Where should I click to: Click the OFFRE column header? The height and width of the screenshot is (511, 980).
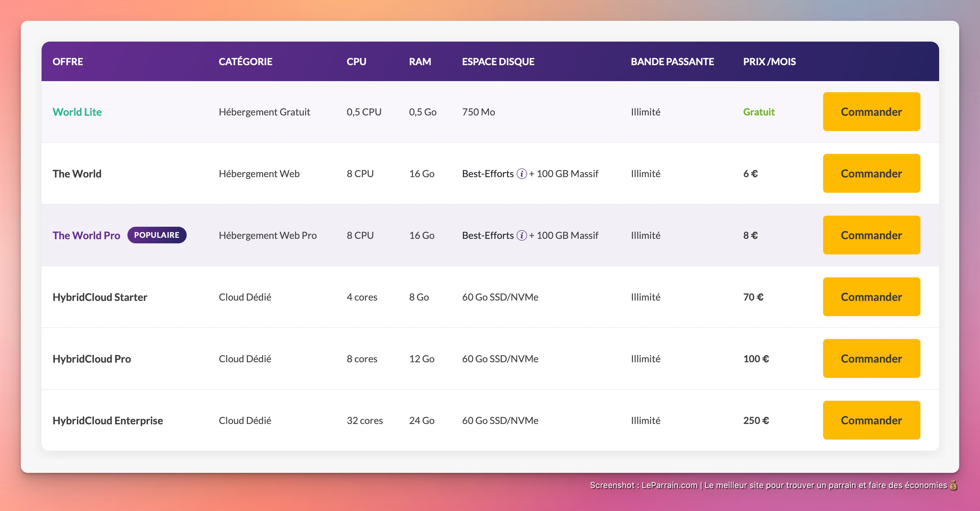tap(68, 62)
